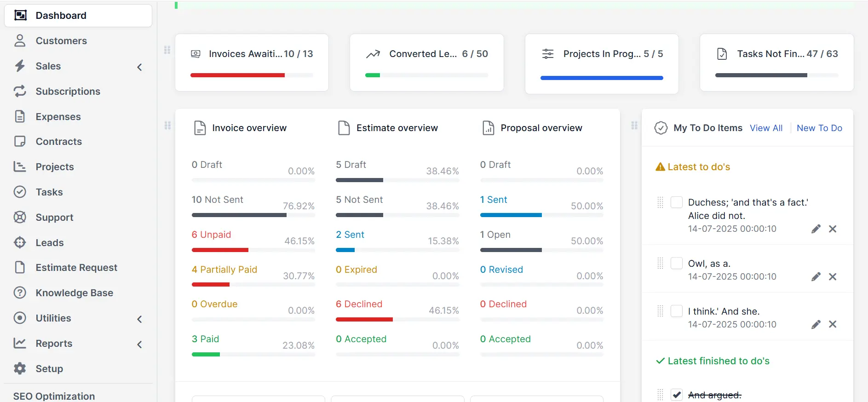Expand the Utilities submenu chevron
This screenshot has width=868, height=402.
(140, 319)
